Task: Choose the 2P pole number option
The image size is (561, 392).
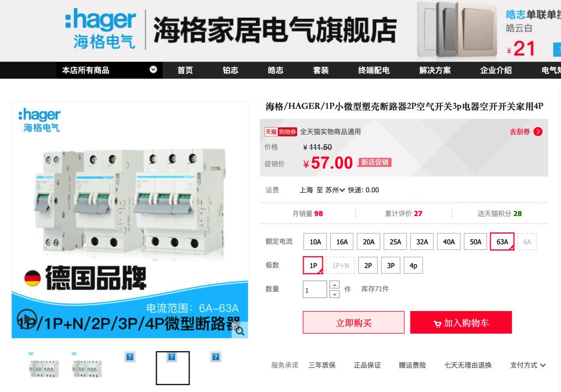Action: pyautogui.click(x=368, y=265)
